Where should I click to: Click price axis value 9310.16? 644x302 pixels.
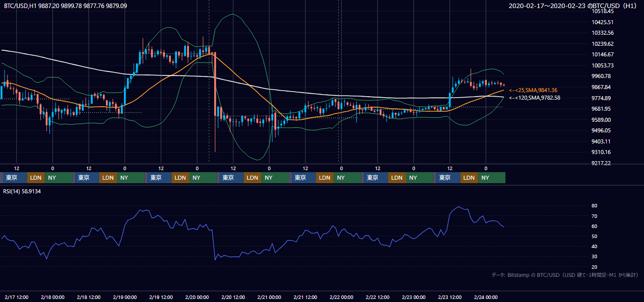point(601,152)
